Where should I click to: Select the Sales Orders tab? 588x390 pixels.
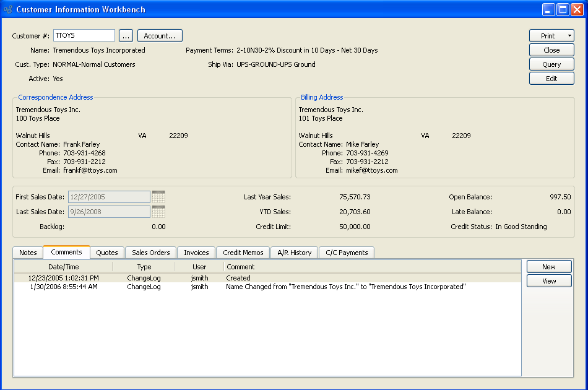151,253
